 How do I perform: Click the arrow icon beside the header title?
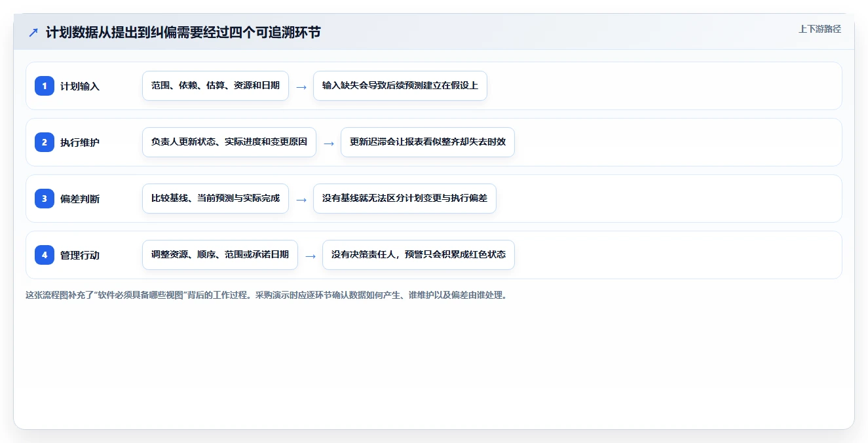click(33, 32)
